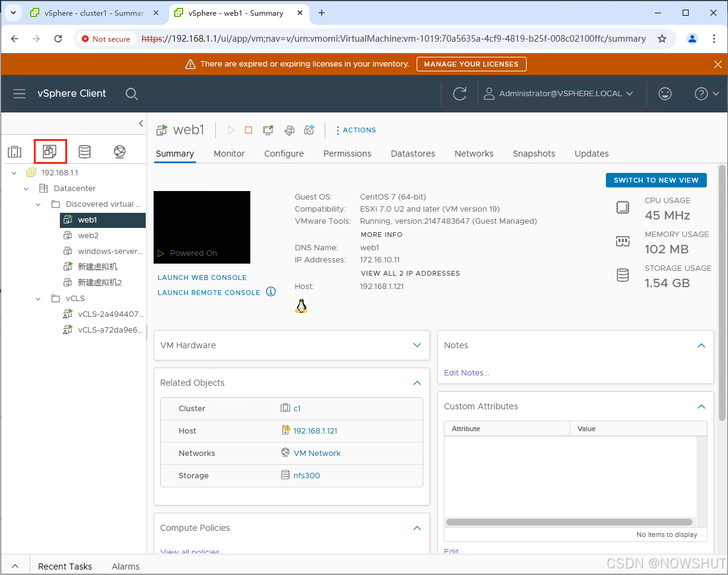Click the Launch Console monitor icon
728x575 pixels.
[268, 130]
